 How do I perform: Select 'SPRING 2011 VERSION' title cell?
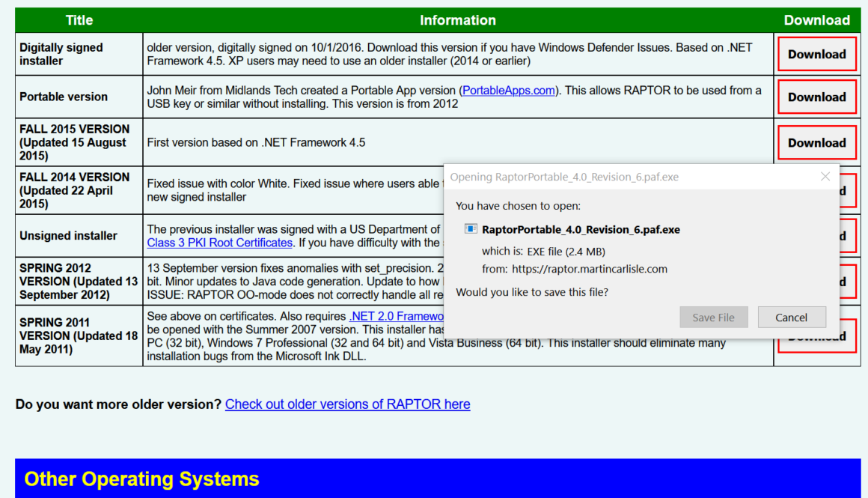tap(79, 335)
